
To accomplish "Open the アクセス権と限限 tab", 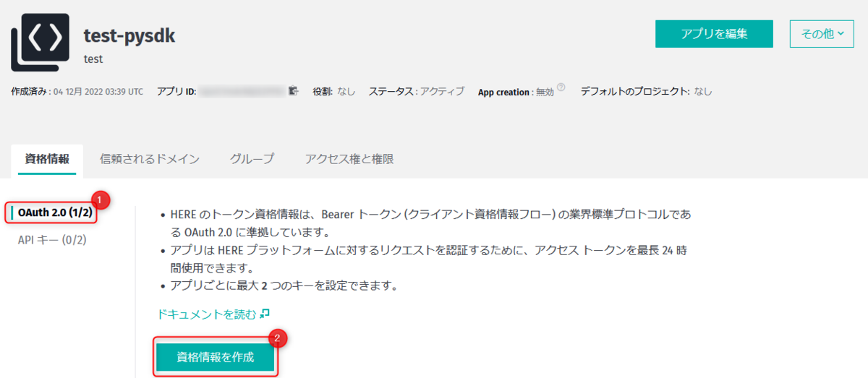I will (x=349, y=159).
